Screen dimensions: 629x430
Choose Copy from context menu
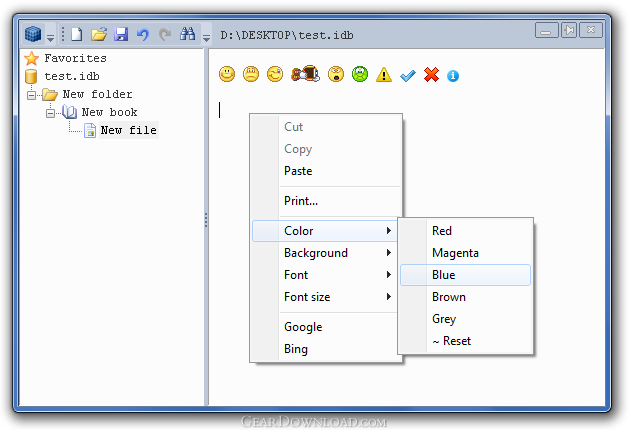[326, 149]
